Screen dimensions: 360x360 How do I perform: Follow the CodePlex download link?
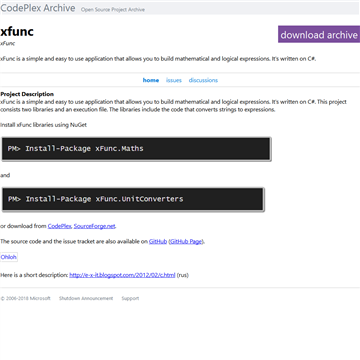pos(59,226)
